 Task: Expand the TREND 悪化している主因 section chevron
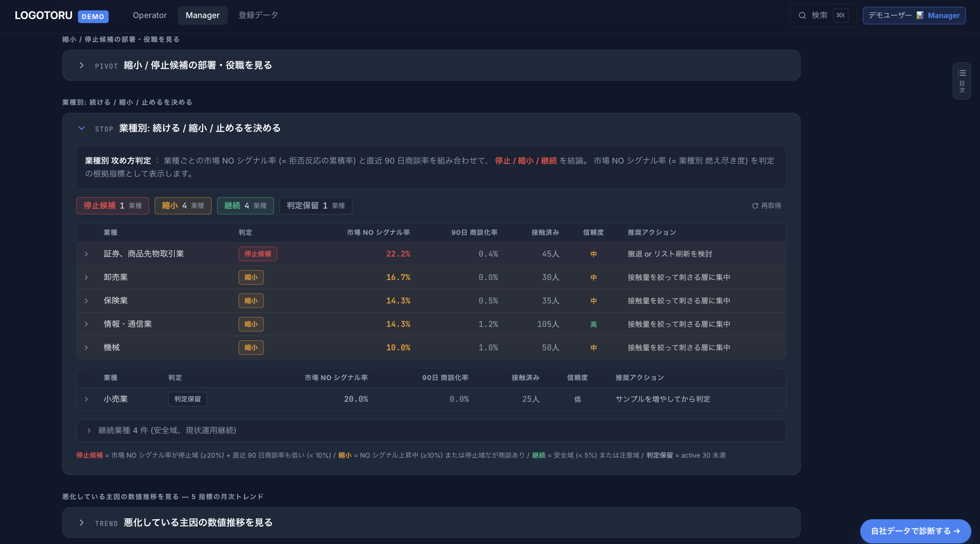click(x=81, y=523)
